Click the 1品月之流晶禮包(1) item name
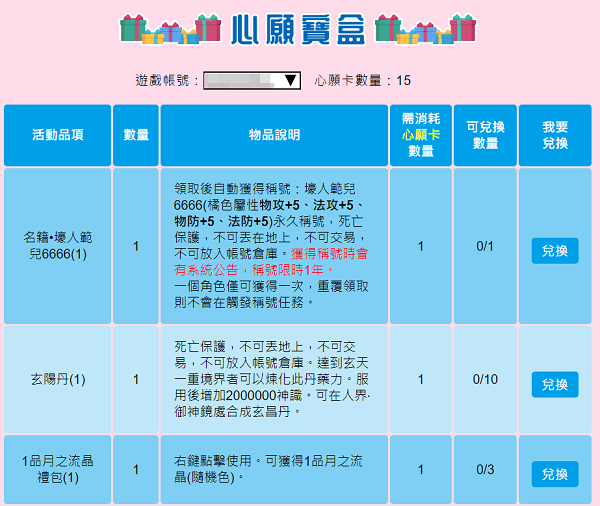Viewport: 600px width, 506px height. click(57, 470)
